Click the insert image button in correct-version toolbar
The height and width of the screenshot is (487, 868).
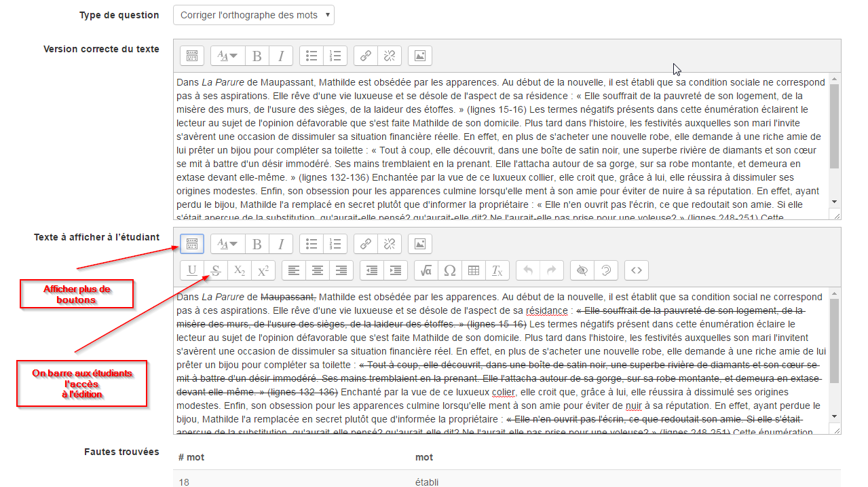420,56
